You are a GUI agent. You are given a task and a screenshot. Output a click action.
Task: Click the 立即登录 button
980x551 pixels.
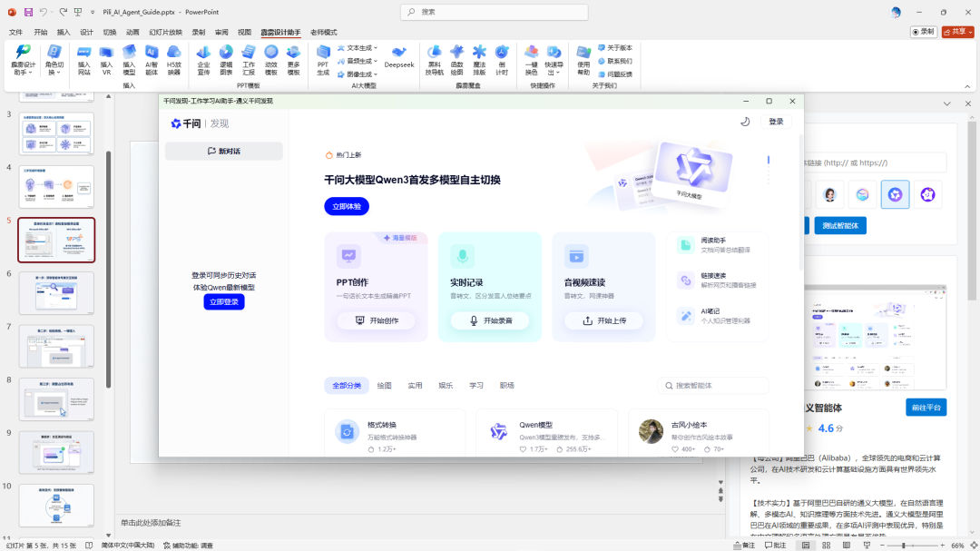(224, 301)
